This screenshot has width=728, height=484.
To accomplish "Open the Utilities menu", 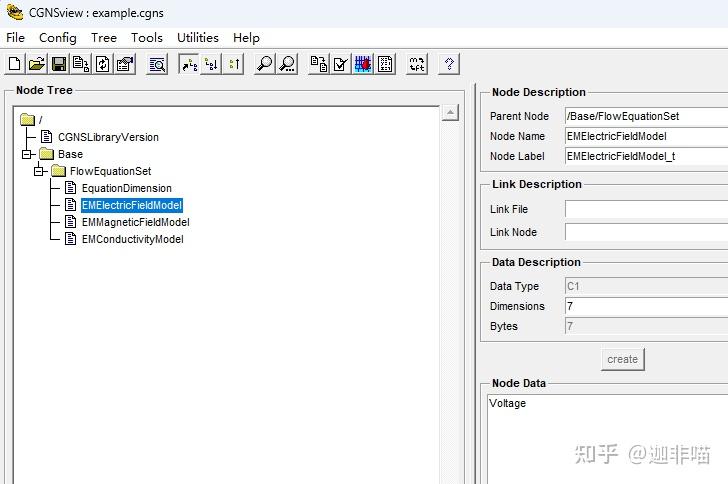I will click(198, 38).
